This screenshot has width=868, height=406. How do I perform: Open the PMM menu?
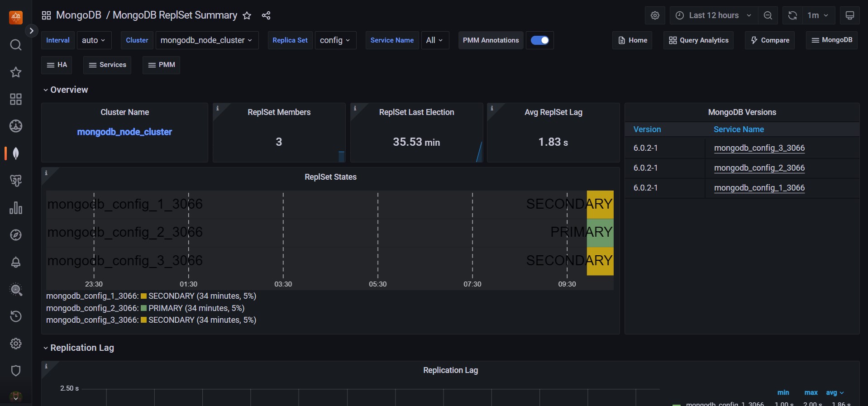coord(161,65)
